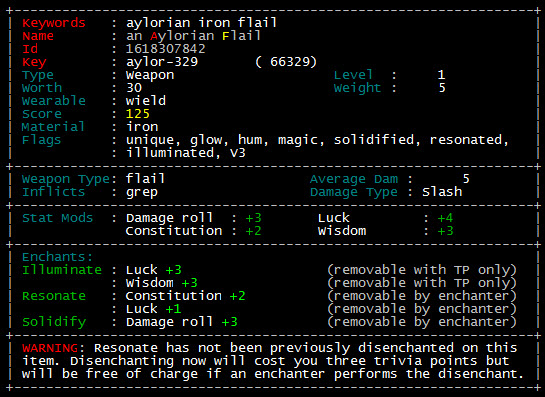545x397 pixels.
Task: Click the Enchants 'Luck +1' entry
Action: (x=153, y=309)
